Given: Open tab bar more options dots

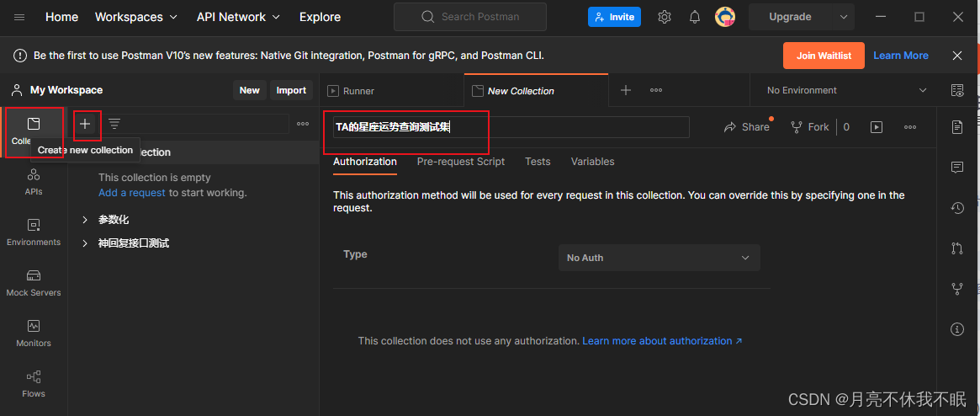Looking at the screenshot, I should [655, 90].
